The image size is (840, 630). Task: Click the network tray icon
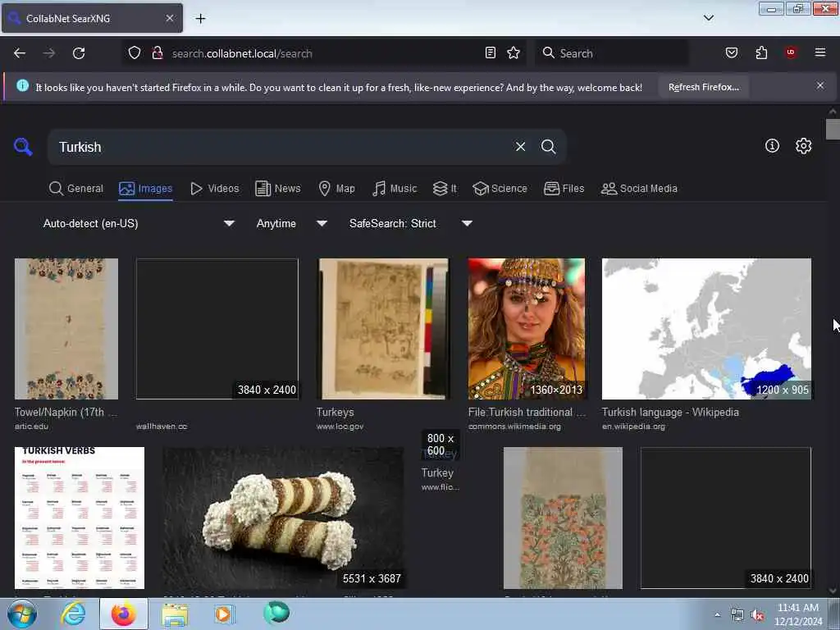(x=737, y=615)
